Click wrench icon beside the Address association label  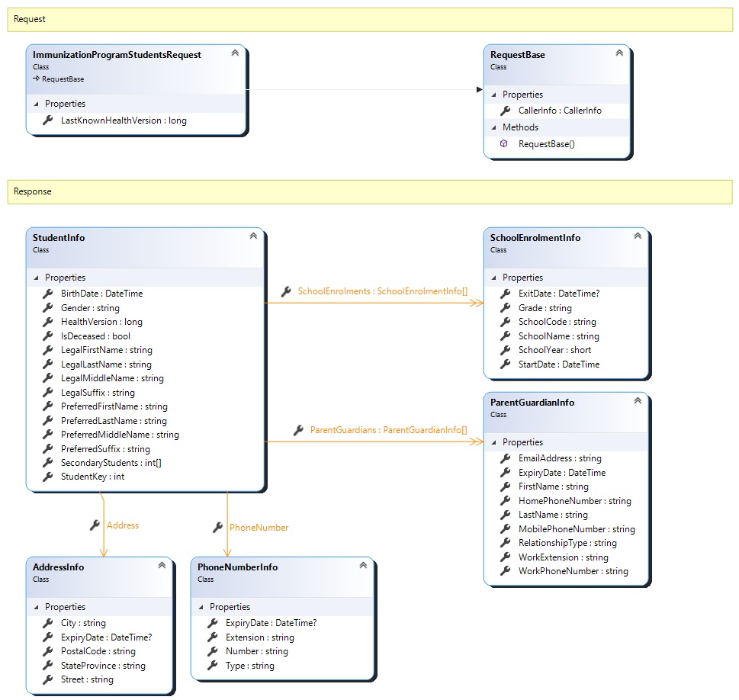(95, 525)
